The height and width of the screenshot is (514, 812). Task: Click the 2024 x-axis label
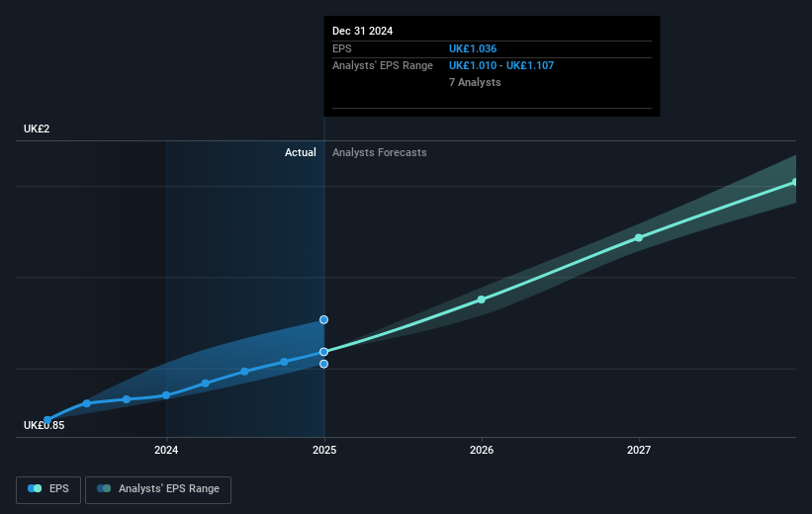pyautogui.click(x=166, y=450)
